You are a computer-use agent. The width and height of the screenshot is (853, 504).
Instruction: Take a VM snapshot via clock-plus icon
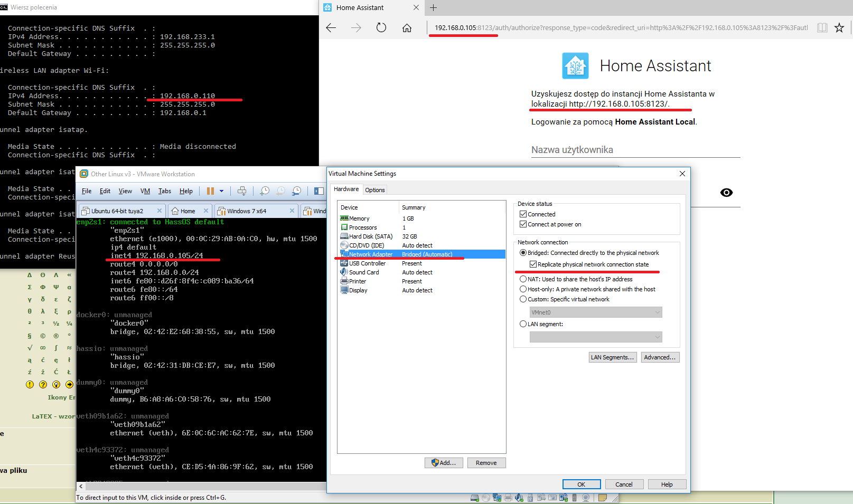[x=265, y=191]
